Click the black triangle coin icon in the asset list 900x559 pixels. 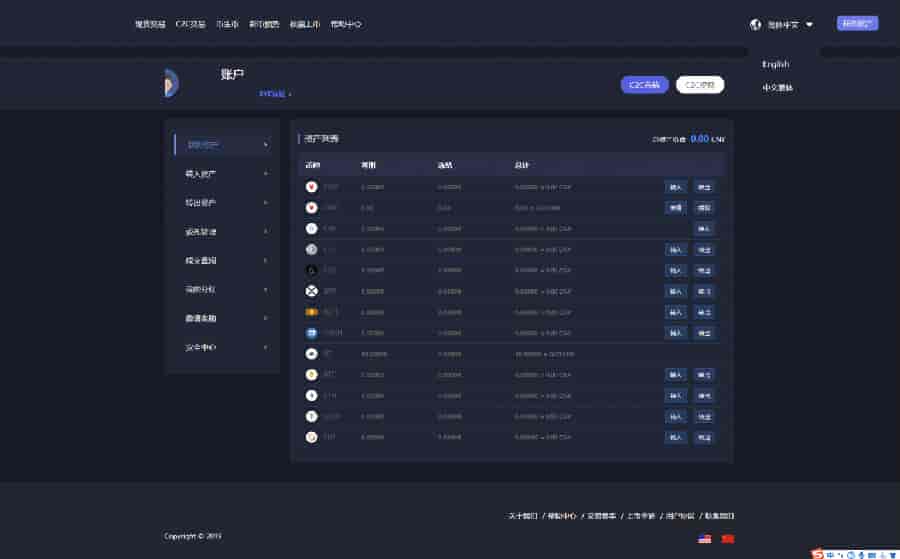point(311,270)
